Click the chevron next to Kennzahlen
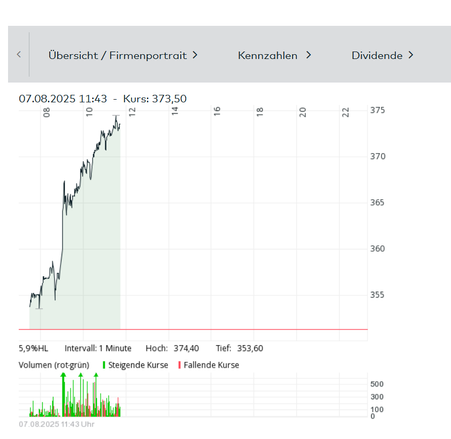The image size is (451, 439). 308,55
